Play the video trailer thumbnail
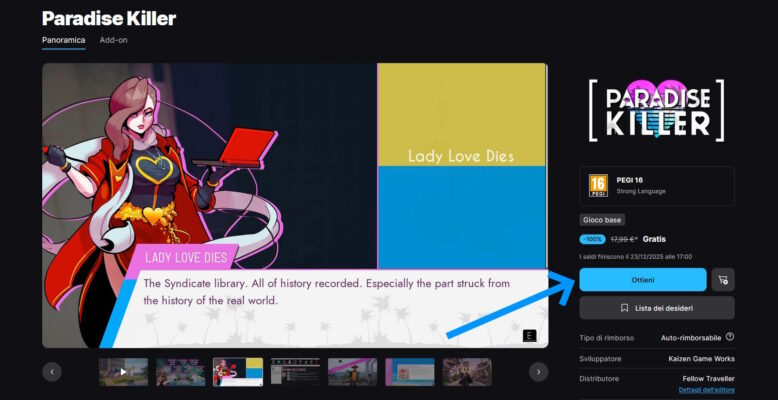 (123, 372)
